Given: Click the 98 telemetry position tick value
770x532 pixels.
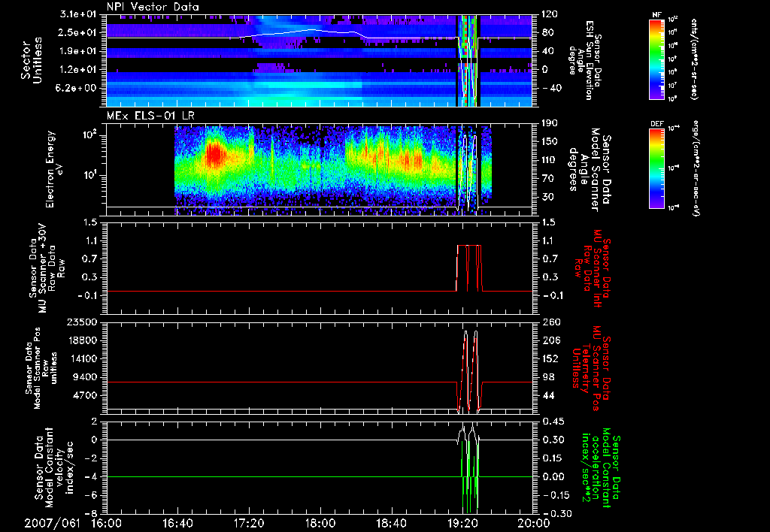Looking at the screenshot, I should (x=548, y=377).
